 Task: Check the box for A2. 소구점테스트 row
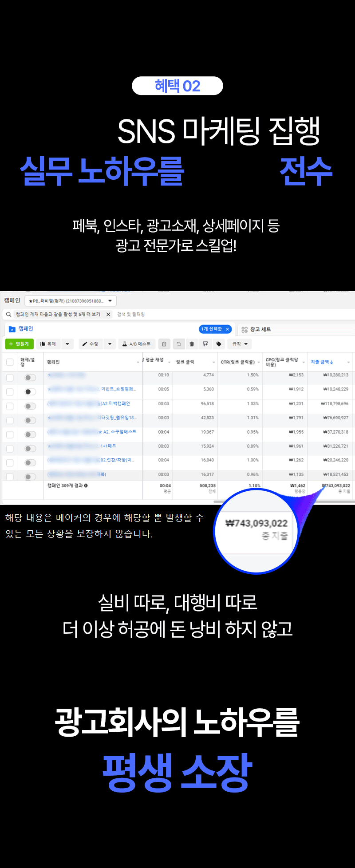(x=10, y=434)
